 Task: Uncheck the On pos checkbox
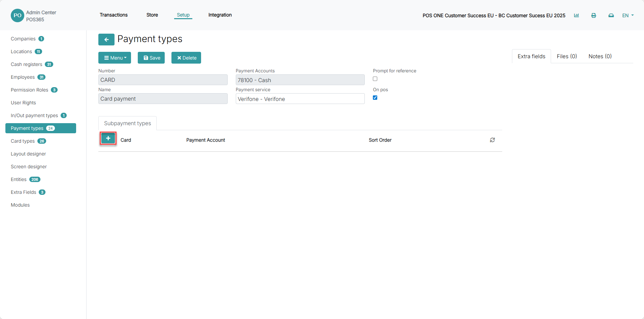click(375, 98)
